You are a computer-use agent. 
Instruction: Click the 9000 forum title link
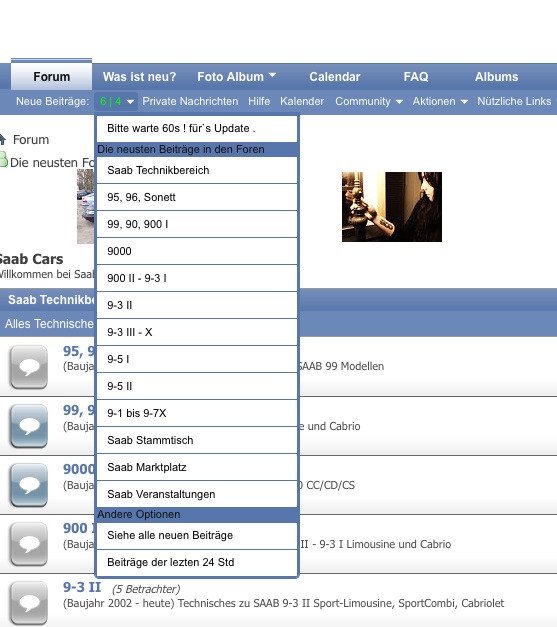(79, 469)
